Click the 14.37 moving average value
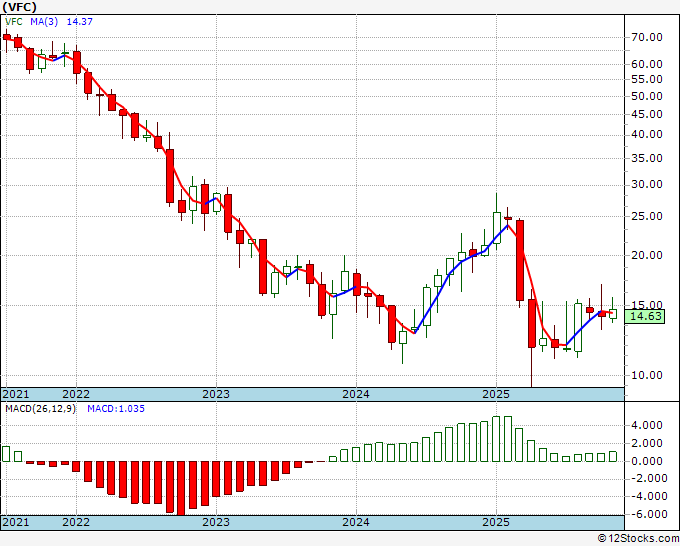 [79, 21]
